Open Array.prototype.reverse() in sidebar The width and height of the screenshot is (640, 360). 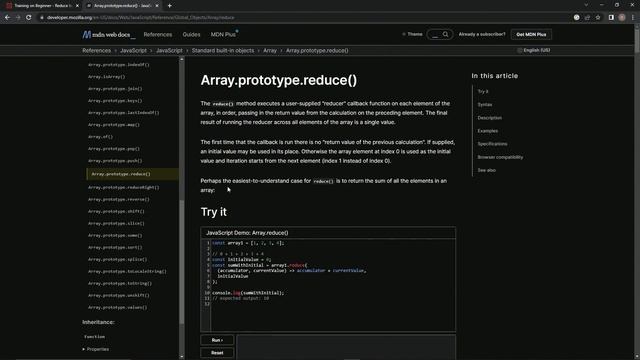pyautogui.click(x=119, y=199)
